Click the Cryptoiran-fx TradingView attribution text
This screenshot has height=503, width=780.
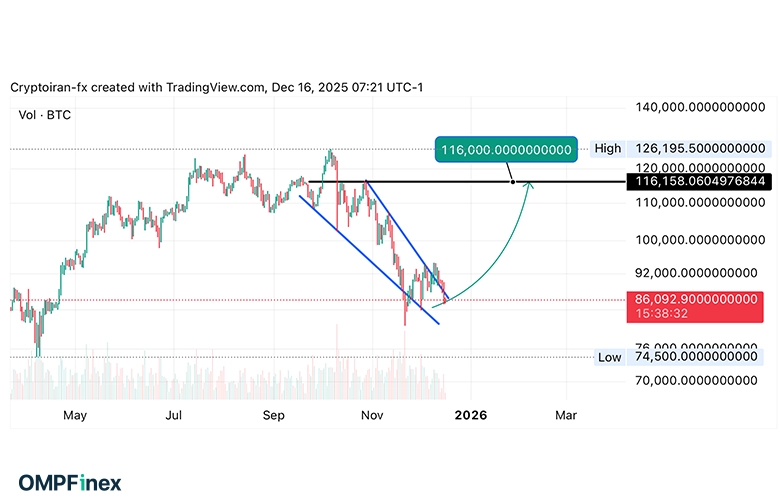point(216,87)
